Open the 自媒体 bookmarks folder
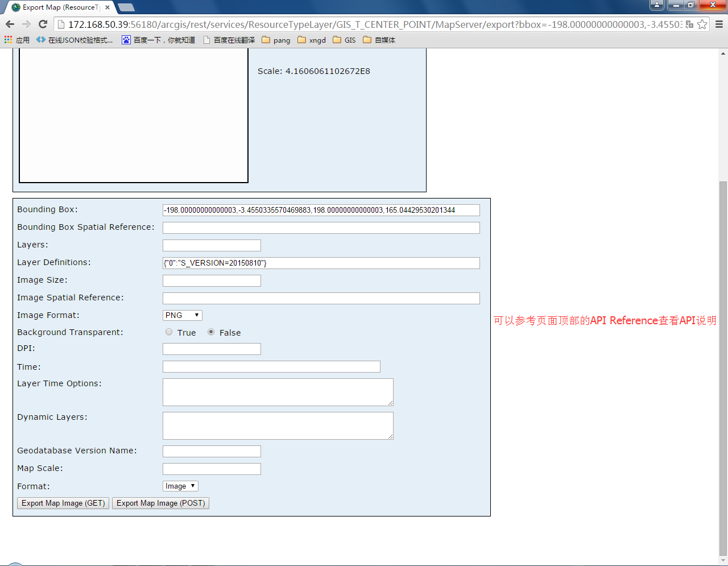 point(379,40)
